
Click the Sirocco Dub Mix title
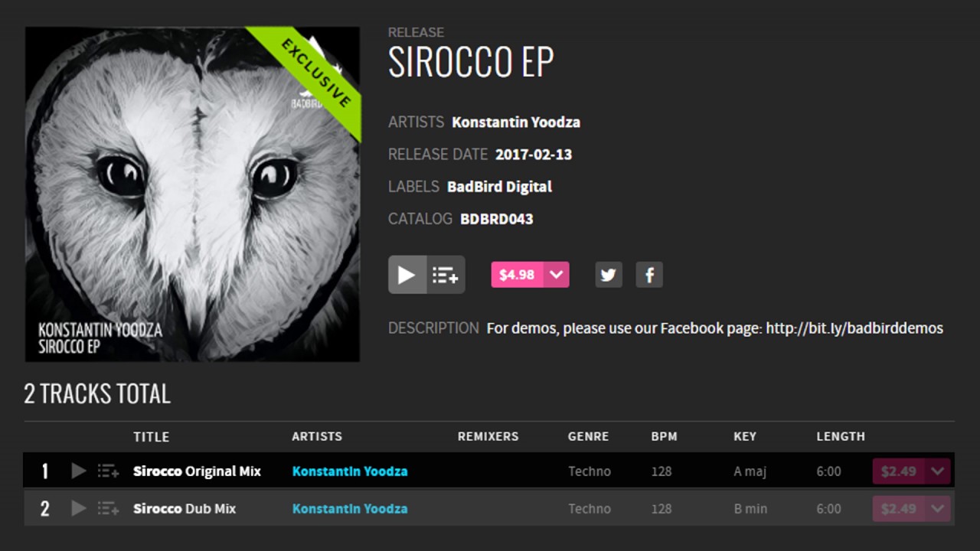[x=185, y=509]
